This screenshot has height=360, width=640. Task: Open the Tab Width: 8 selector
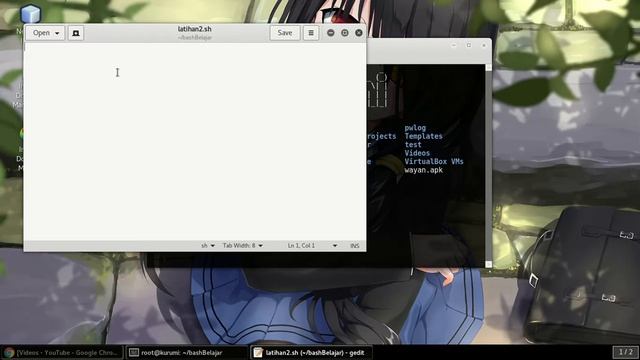click(x=242, y=246)
